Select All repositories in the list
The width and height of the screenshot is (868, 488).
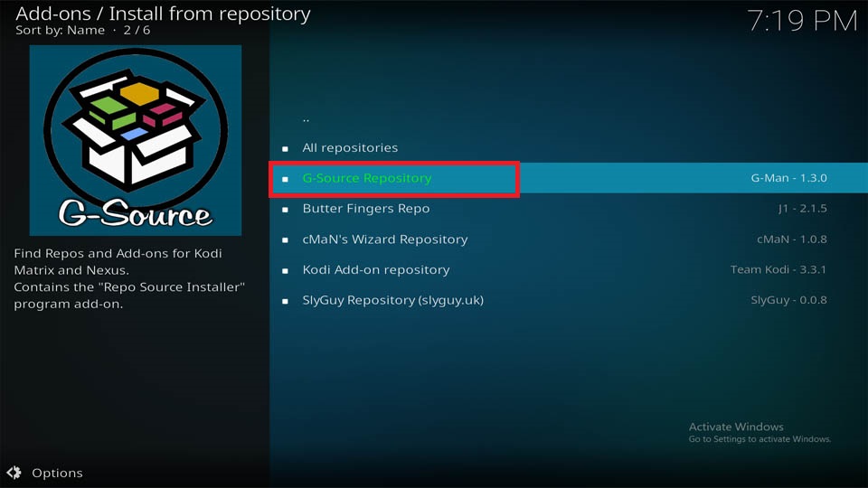569,147
